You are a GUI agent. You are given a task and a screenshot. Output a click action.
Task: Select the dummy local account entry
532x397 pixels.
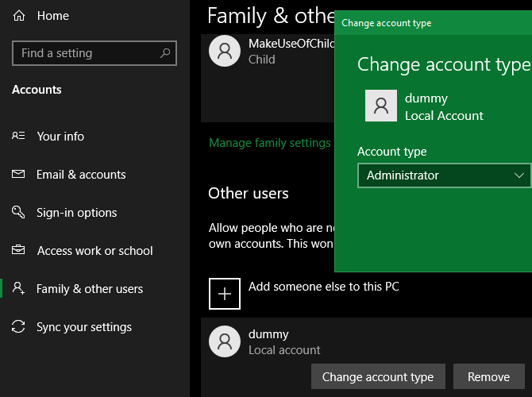pos(270,341)
